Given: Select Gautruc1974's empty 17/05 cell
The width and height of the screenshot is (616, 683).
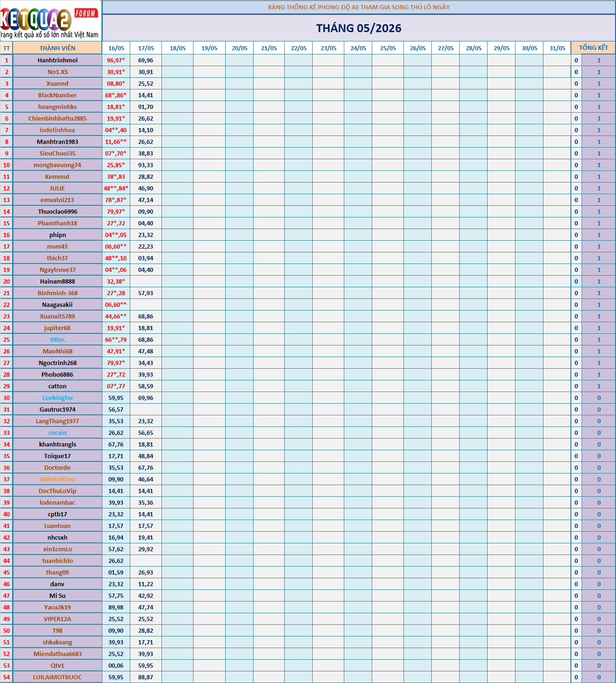Looking at the screenshot, I should coord(146,409).
